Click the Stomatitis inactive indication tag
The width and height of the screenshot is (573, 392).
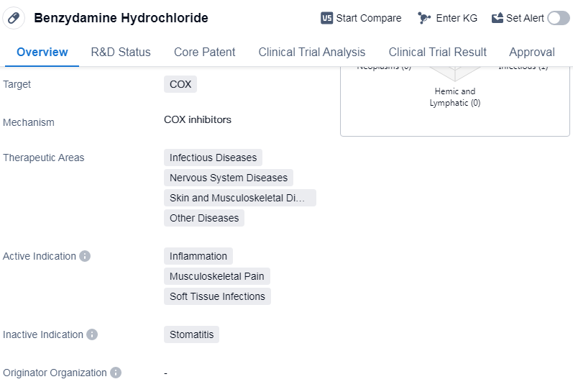click(x=191, y=334)
